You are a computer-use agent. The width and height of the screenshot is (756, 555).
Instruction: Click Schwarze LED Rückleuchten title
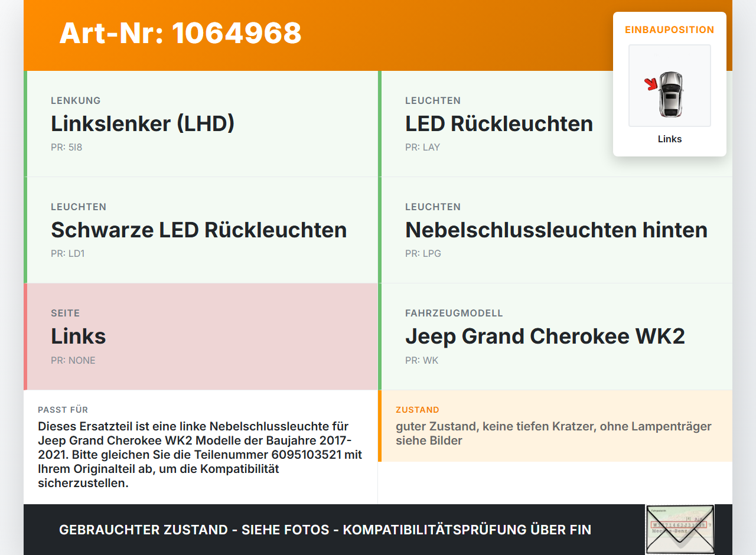(x=199, y=230)
